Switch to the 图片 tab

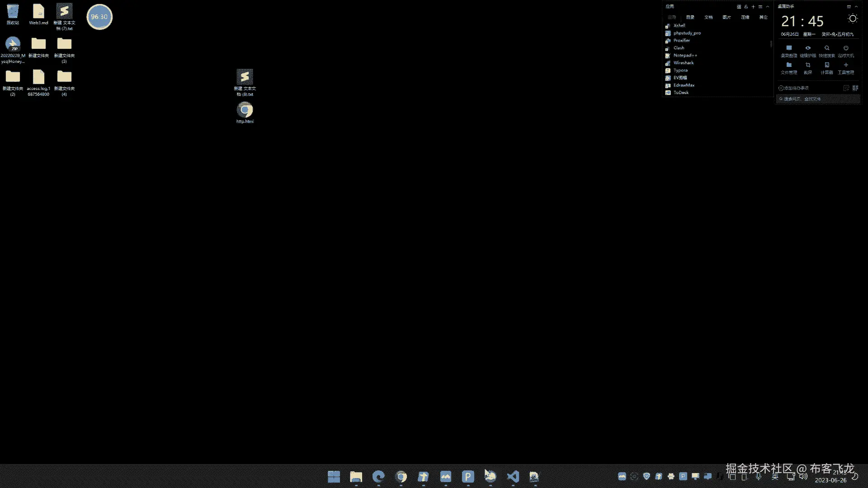coord(726,17)
